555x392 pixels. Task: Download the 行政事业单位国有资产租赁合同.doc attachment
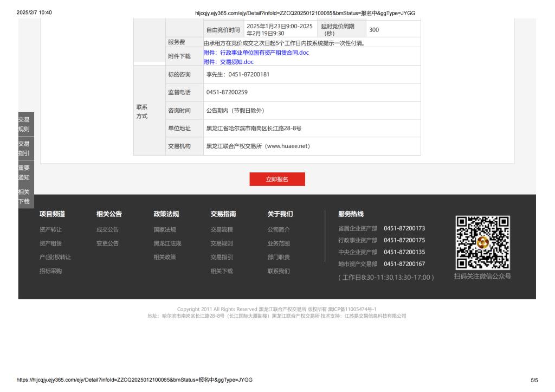tap(256, 53)
